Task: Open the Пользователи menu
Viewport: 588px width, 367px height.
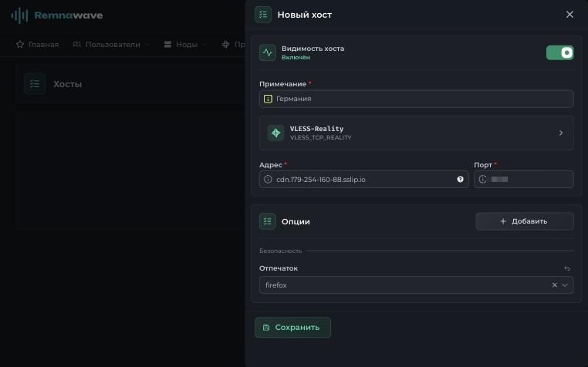Action: 111,45
